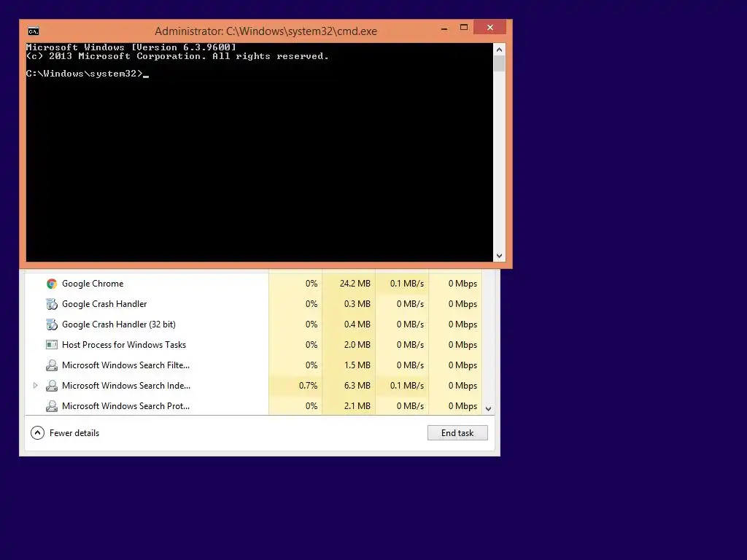Click the 1.5 MB memory value
Screen dimensions: 747x560
[357, 365]
